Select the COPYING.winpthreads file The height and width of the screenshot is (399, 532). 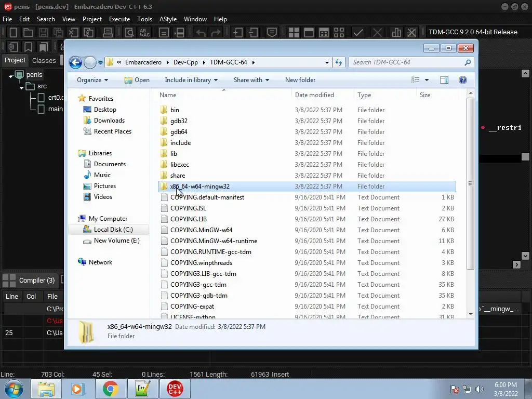(x=201, y=263)
